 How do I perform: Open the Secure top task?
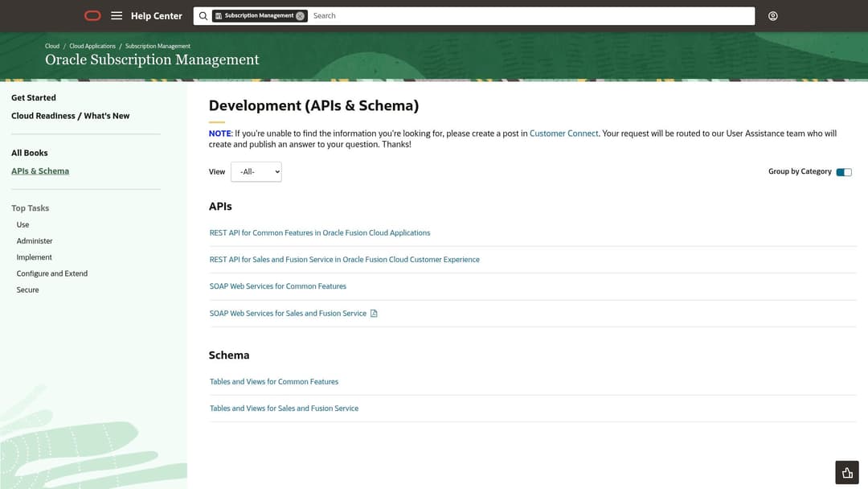(27, 290)
